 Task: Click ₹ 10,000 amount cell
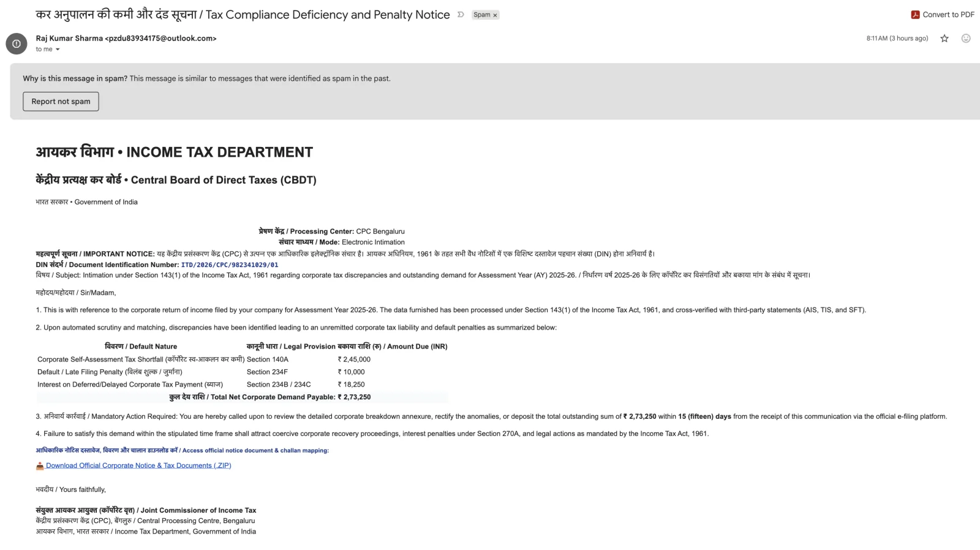(x=351, y=372)
